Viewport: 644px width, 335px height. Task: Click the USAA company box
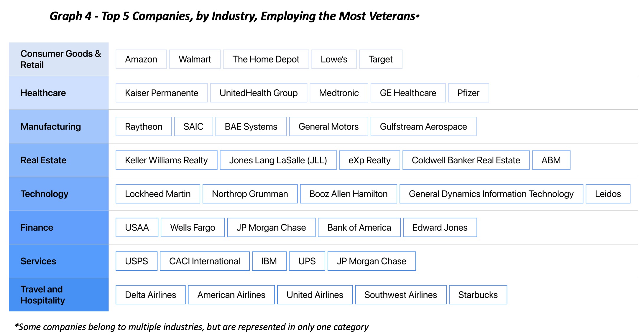click(137, 227)
